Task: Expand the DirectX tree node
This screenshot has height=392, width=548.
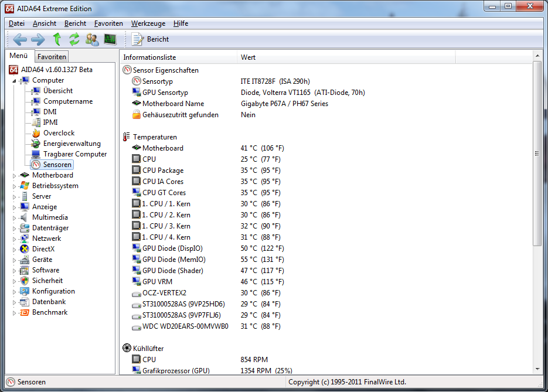Action: point(14,250)
